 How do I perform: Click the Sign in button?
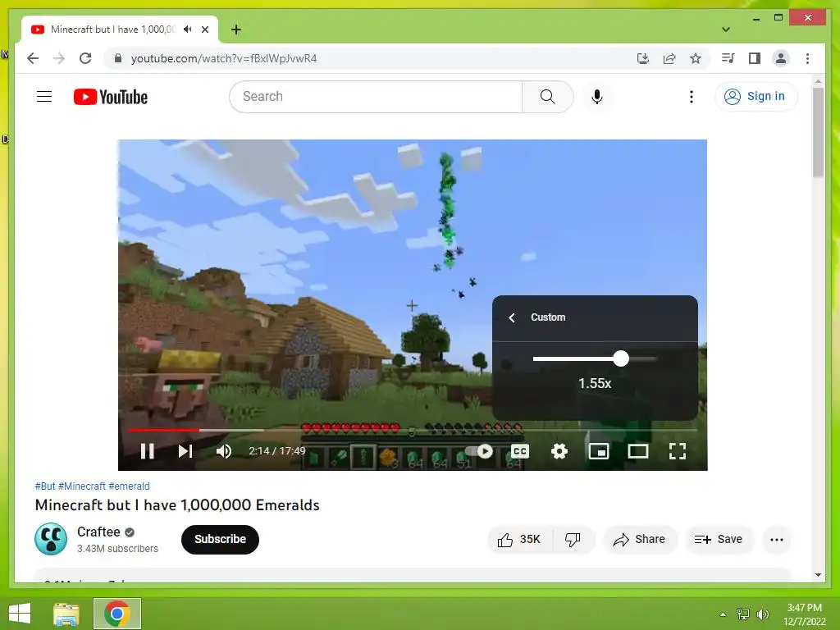[x=756, y=97]
